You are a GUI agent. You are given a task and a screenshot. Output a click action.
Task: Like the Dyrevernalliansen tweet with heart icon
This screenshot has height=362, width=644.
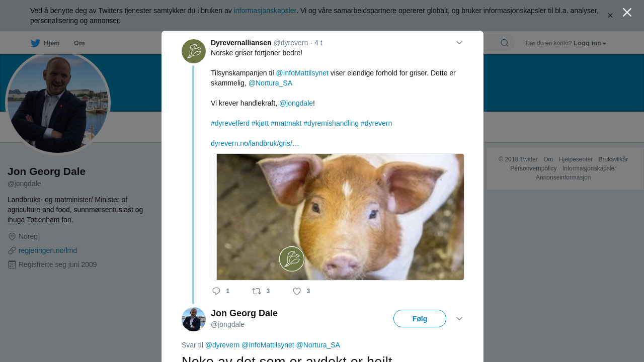297,291
